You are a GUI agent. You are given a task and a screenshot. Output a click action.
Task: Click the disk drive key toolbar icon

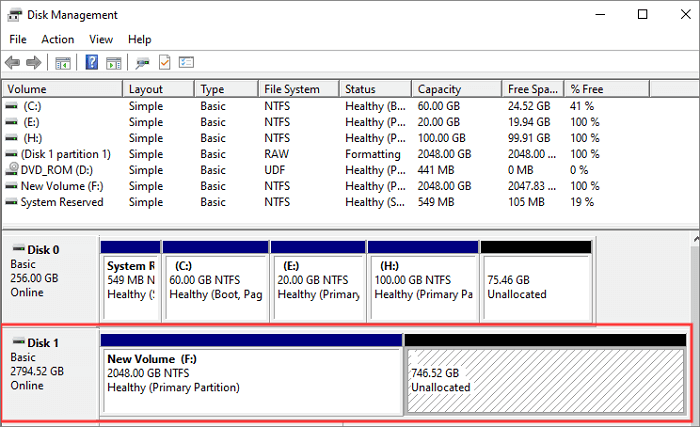(142, 62)
